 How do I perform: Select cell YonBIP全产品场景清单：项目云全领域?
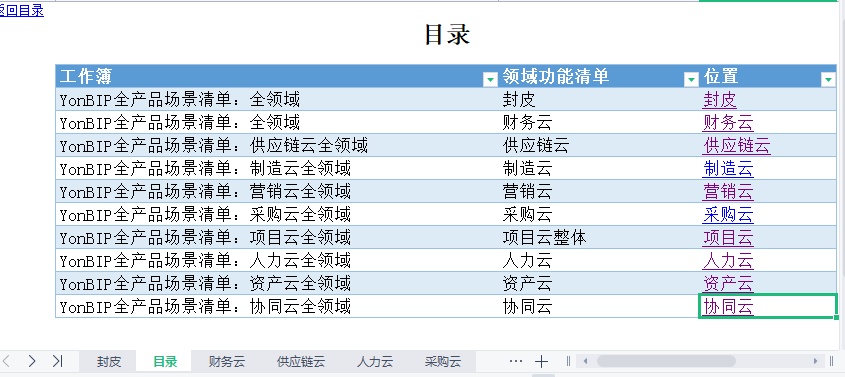276,238
